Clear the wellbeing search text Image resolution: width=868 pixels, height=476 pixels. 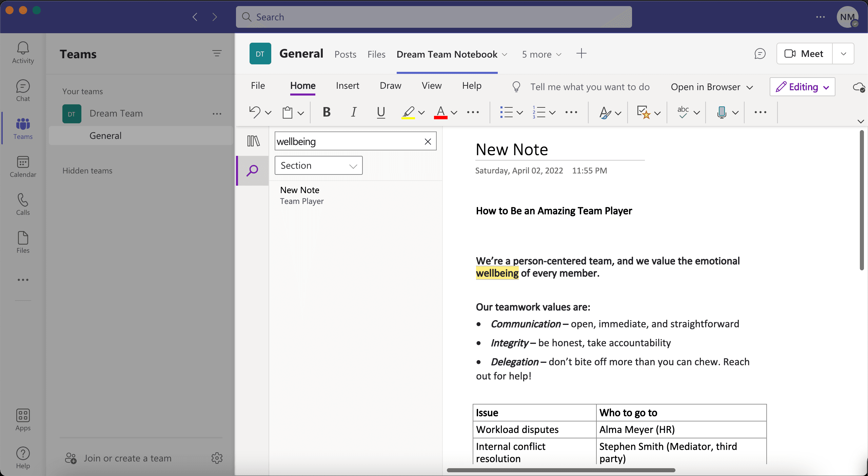428,141
